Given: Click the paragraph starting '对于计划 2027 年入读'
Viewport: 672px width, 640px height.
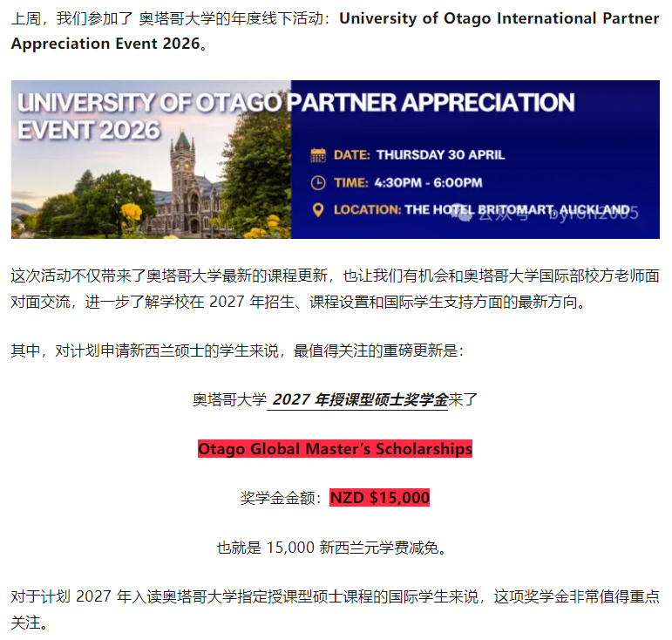Looking at the screenshot, I should (x=336, y=609).
